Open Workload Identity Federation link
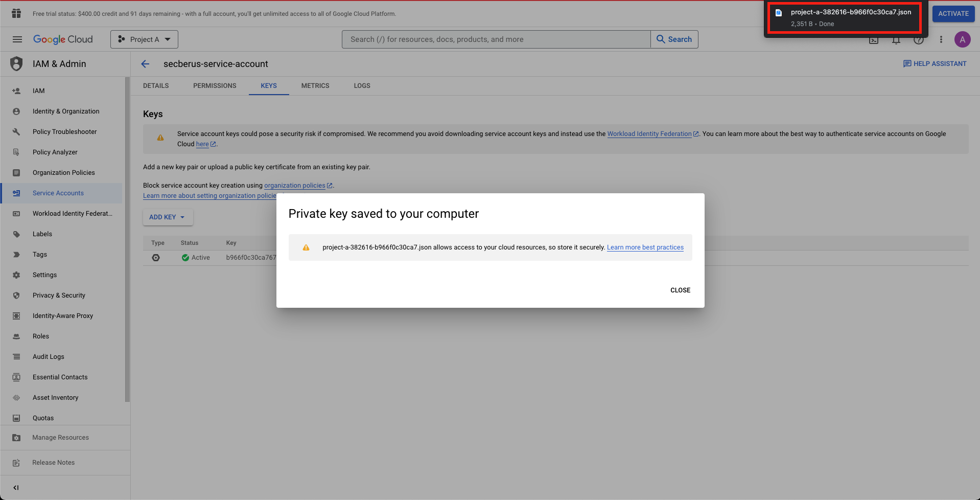 coord(652,134)
